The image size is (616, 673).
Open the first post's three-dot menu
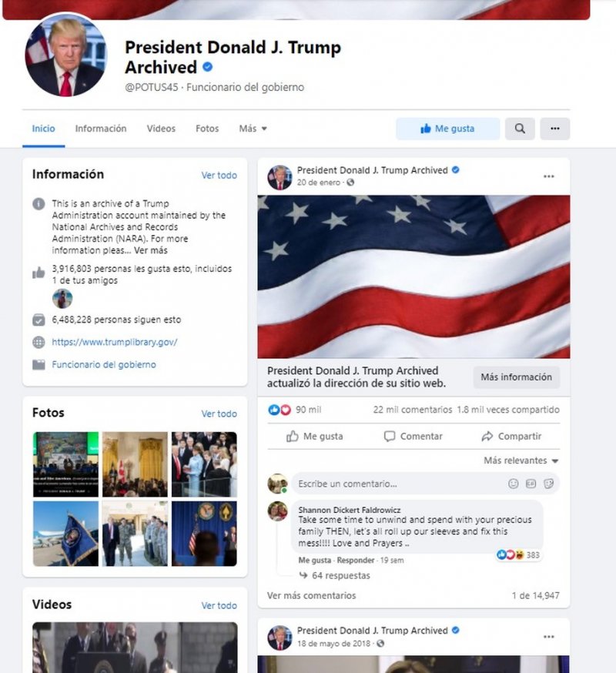(x=548, y=176)
